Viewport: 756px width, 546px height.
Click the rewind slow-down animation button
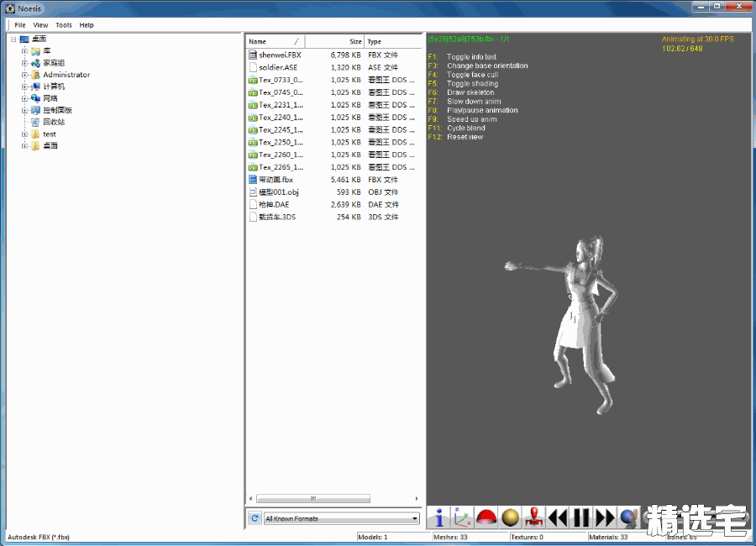[x=558, y=517]
